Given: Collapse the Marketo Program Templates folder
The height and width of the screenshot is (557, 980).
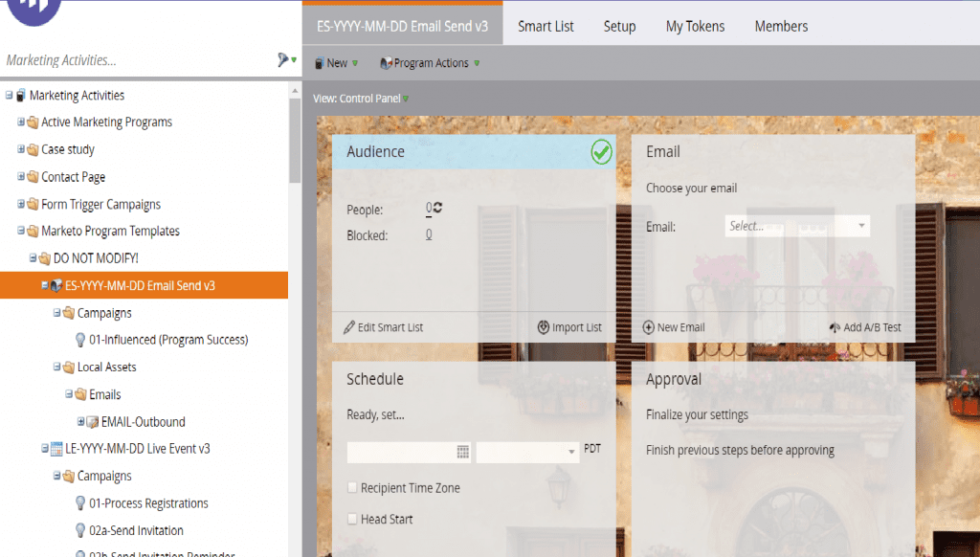Looking at the screenshot, I should pyautogui.click(x=21, y=231).
